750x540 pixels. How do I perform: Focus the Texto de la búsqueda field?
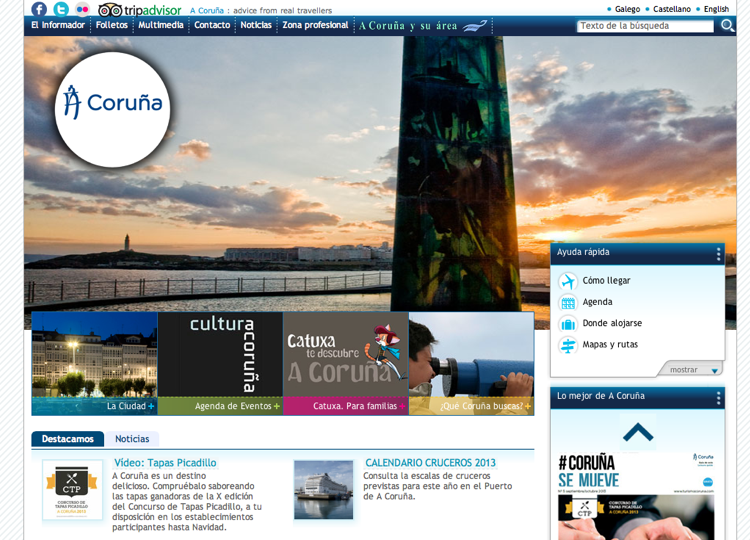[x=645, y=26]
